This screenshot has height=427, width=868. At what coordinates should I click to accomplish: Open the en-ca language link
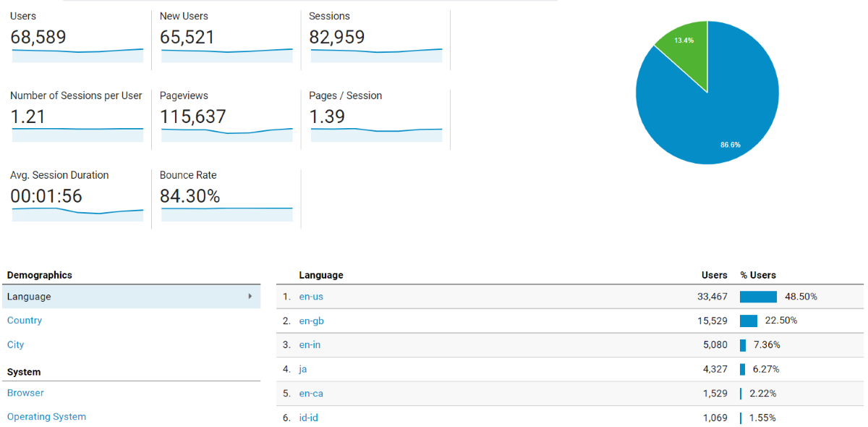[x=311, y=394]
